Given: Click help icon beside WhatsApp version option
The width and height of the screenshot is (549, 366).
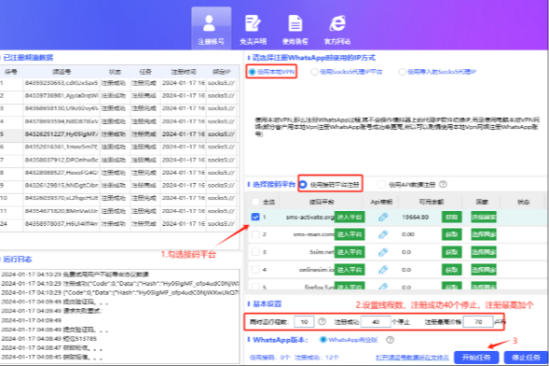Looking at the screenshot, I should 390,340.
